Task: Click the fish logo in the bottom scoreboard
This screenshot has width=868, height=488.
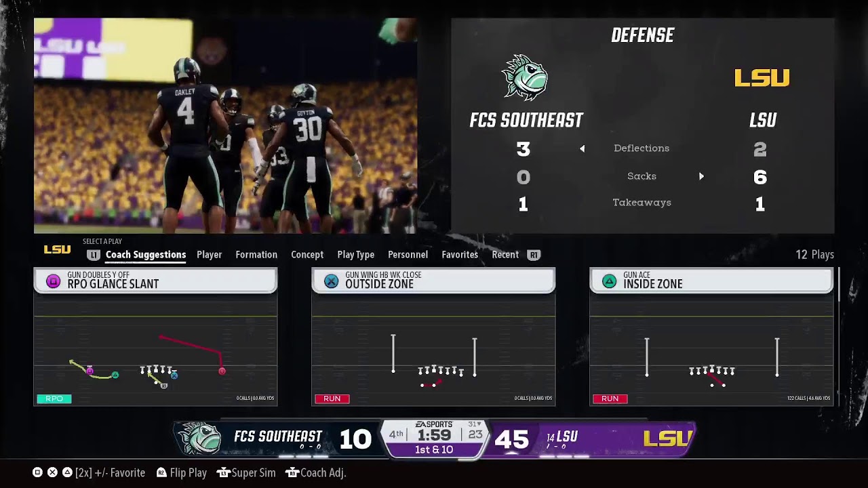Action: pyautogui.click(x=199, y=439)
